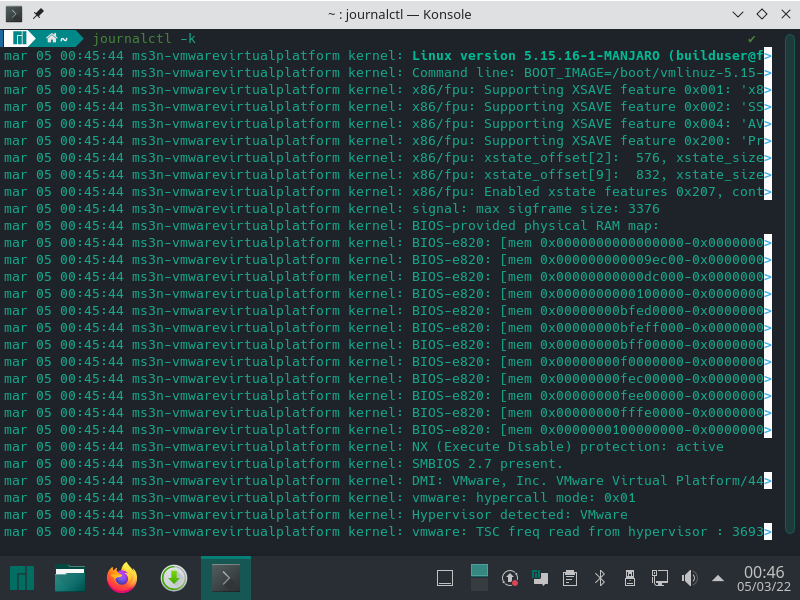Open removable devices USB tray icon
This screenshot has height=600, width=800.
pyautogui.click(x=630, y=579)
